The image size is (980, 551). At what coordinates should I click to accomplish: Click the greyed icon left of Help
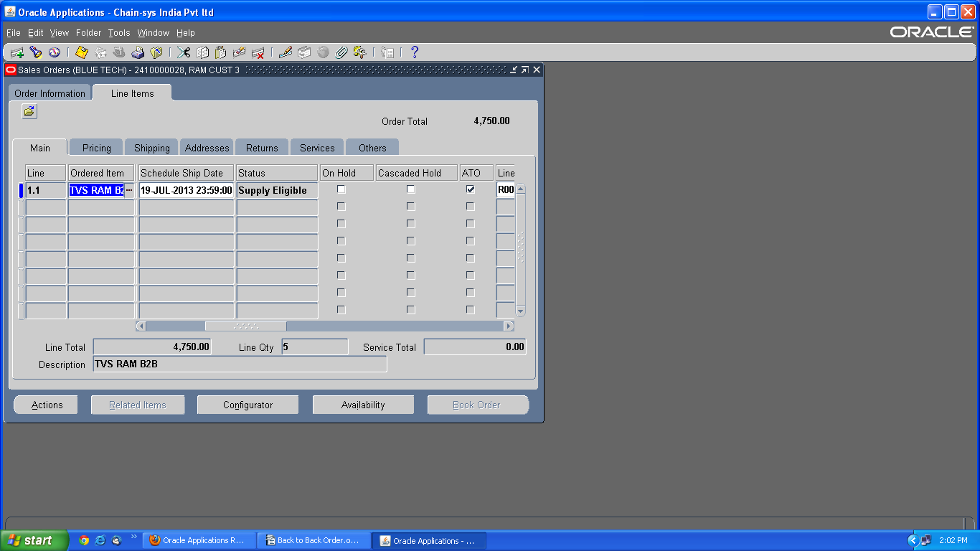(387, 52)
